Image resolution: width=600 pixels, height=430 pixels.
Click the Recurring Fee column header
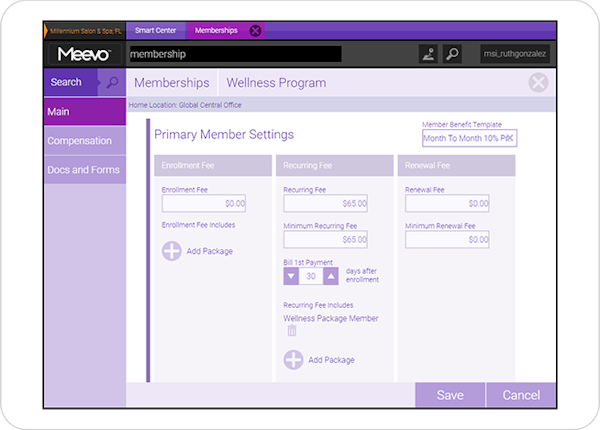pos(335,165)
